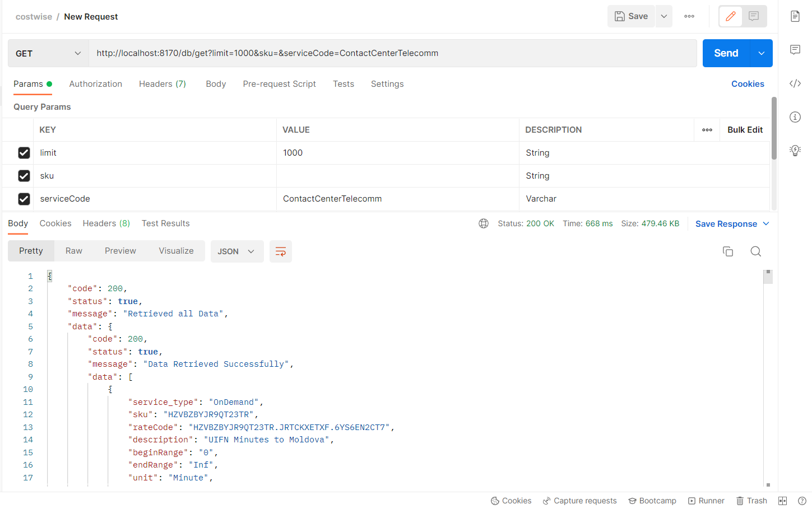Collapse the JSON block at line 1
812x509 pixels.
pos(49,276)
